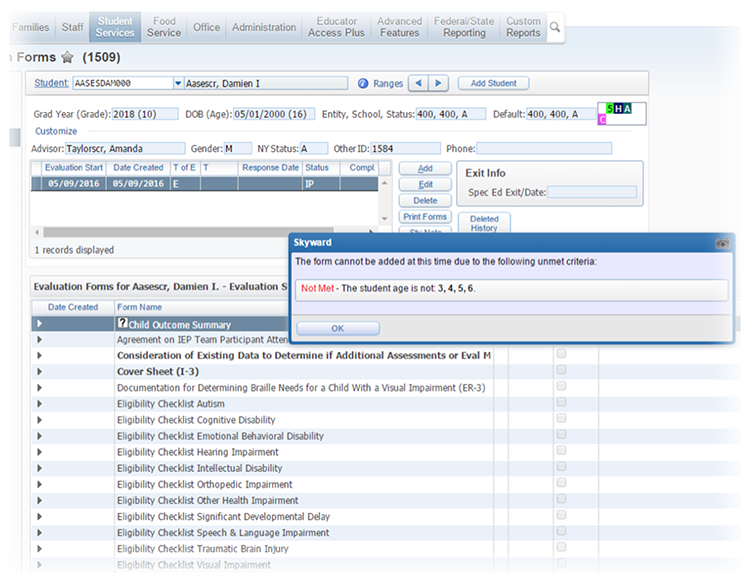Open the Staff tab
750x580 pixels.
(72, 27)
